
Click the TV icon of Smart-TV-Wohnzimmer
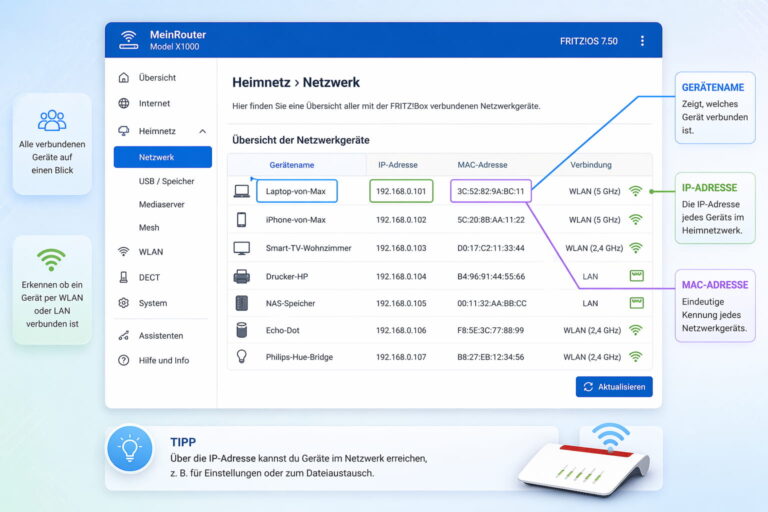click(x=241, y=248)
